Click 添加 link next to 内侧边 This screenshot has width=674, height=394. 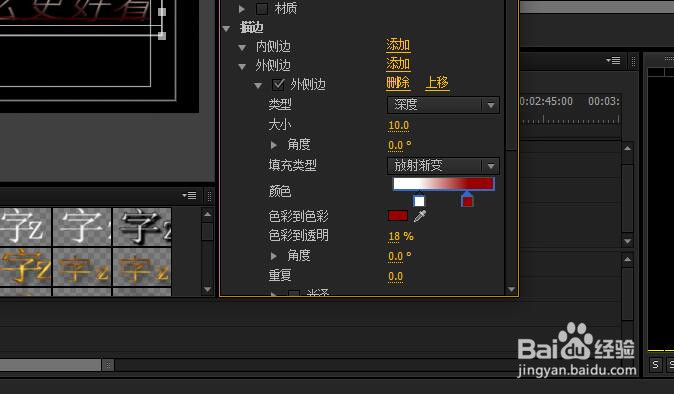click(x=398, y=45)
